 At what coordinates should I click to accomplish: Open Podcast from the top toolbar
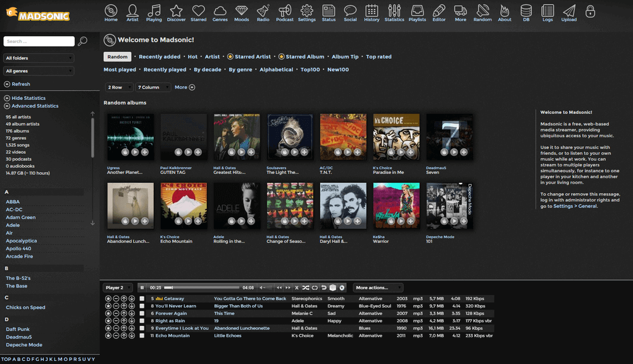(x=285, y=12)
